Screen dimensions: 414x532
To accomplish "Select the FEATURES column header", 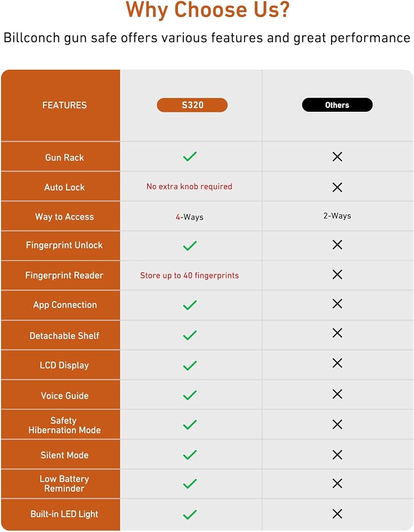I will (x=64, y=105).
